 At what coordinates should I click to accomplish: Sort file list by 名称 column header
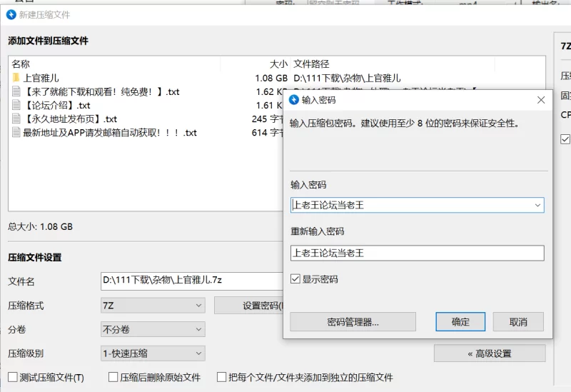pos(21,64)
